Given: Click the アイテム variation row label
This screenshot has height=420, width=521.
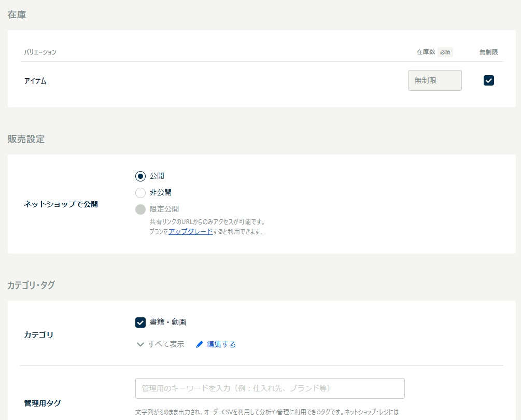Looking at the screenshot, I should (35, 81).
